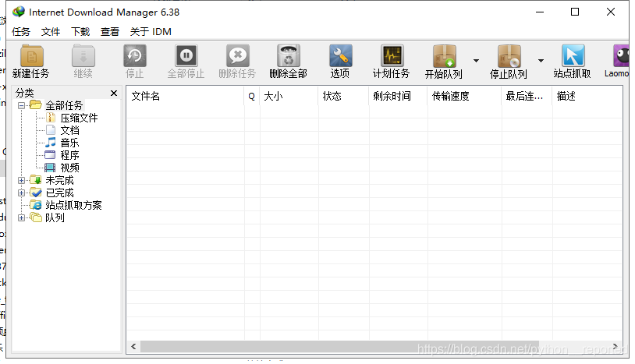Click horizontal scrollbar left arrow
Screen dimensions: 635x364
pyautogui.click(x=133, y=347)
